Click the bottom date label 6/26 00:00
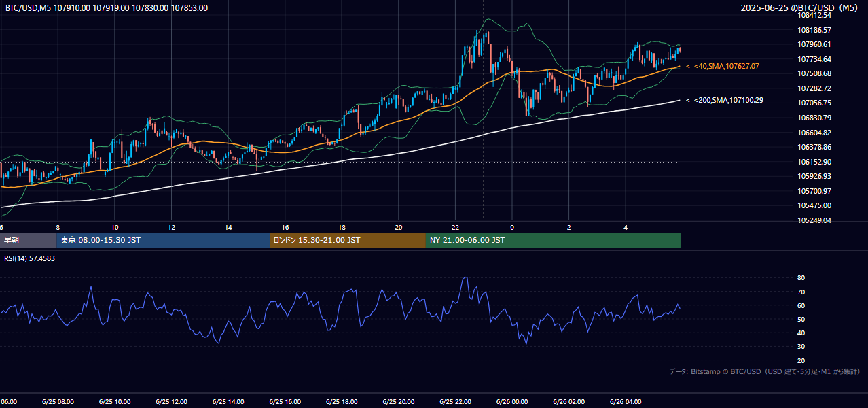 point(512,402)
